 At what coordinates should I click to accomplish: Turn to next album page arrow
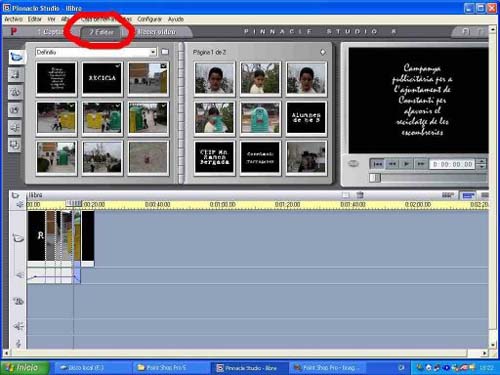pos(323,52)
